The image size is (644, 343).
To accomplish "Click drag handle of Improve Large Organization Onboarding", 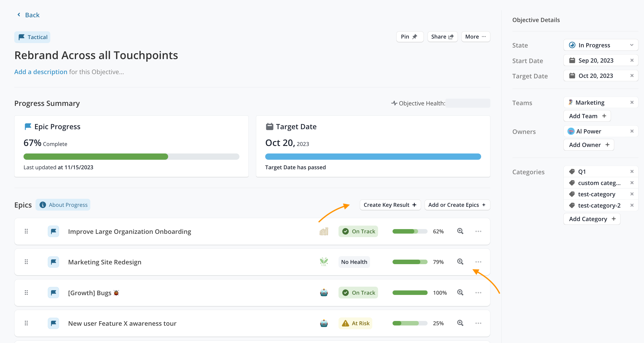I will tap(26, 231).
